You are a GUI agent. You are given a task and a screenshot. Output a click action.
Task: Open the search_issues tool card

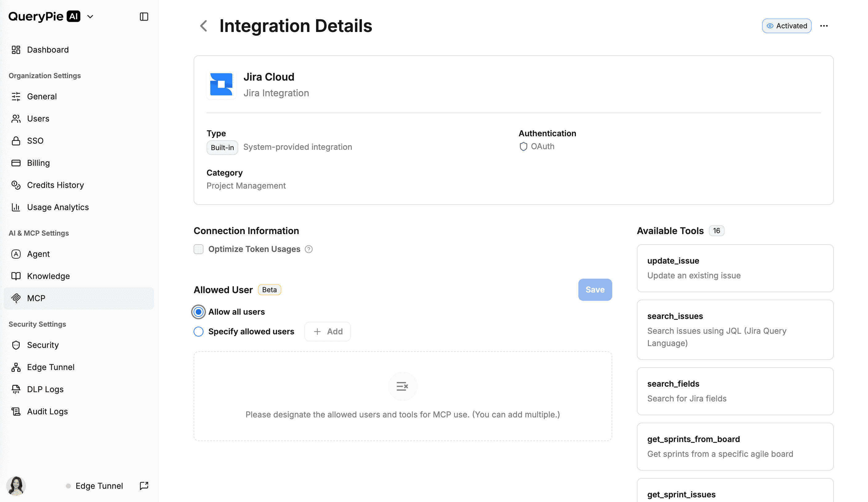coord(735,329)
